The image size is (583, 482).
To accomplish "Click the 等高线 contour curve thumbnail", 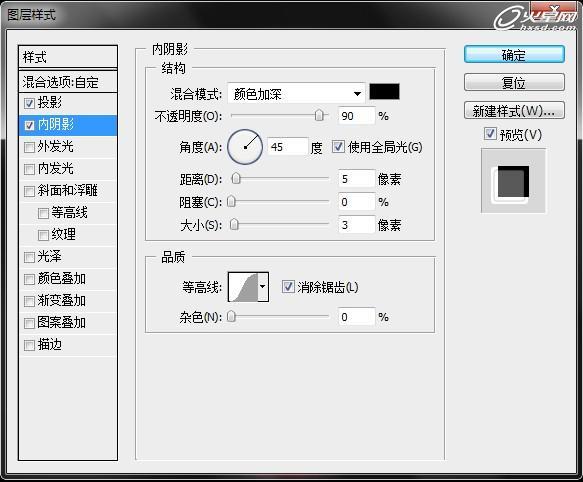I will click(x=244, y=287).
